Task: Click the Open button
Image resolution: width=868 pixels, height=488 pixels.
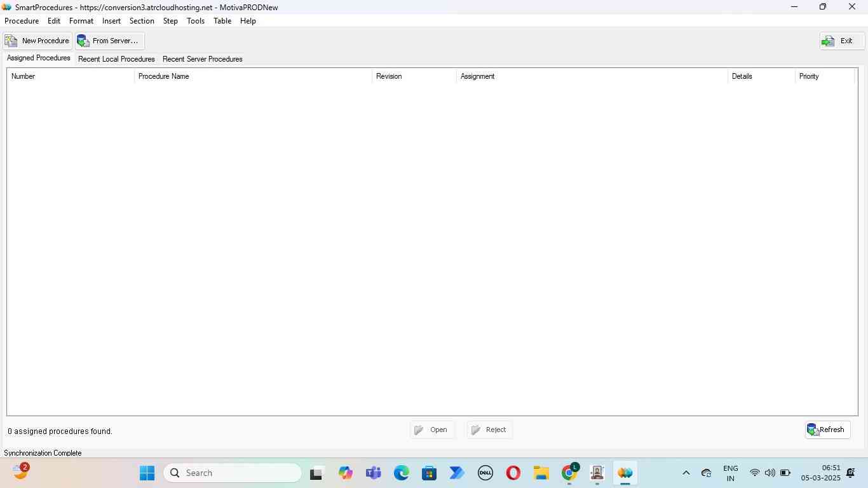Action: point(432,430)
